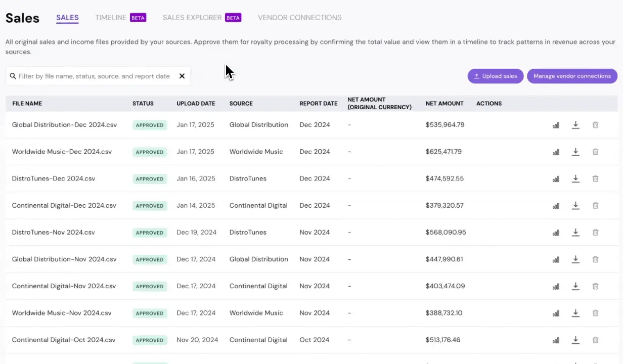The width and height of the screenshot is (623, 364).
Task: Download Continental Digital-Dec 2024.csv file
Action: tap(575, 206)
